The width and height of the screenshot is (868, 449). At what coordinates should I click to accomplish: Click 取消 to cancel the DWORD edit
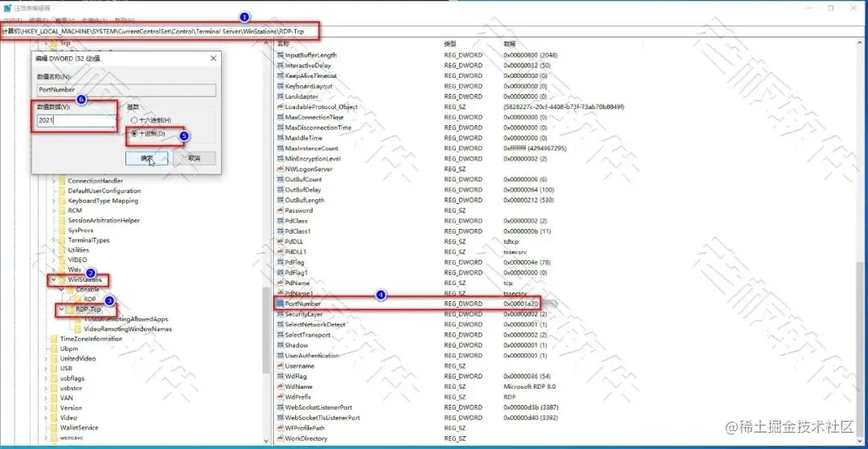(194, 158)
